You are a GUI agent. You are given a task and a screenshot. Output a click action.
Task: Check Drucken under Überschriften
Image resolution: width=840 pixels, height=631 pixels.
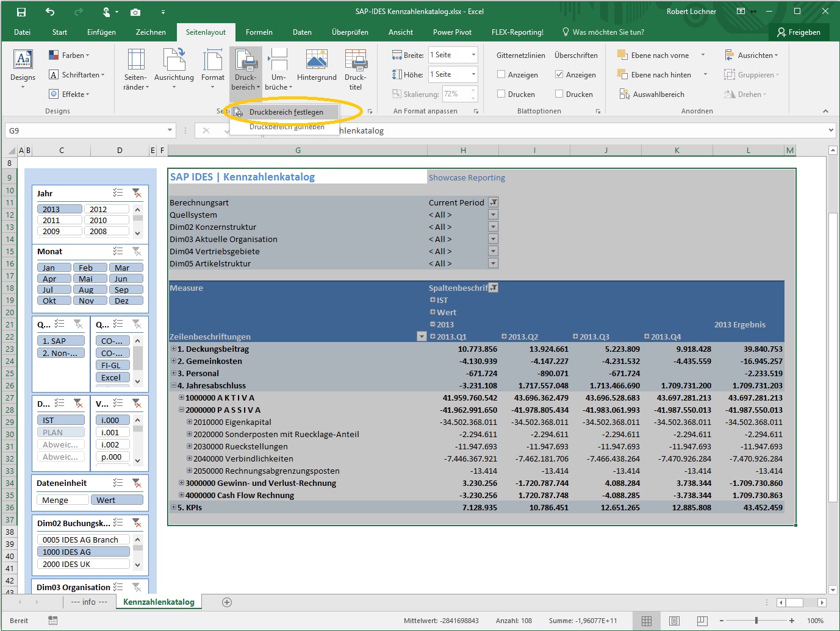pos(559,94)
